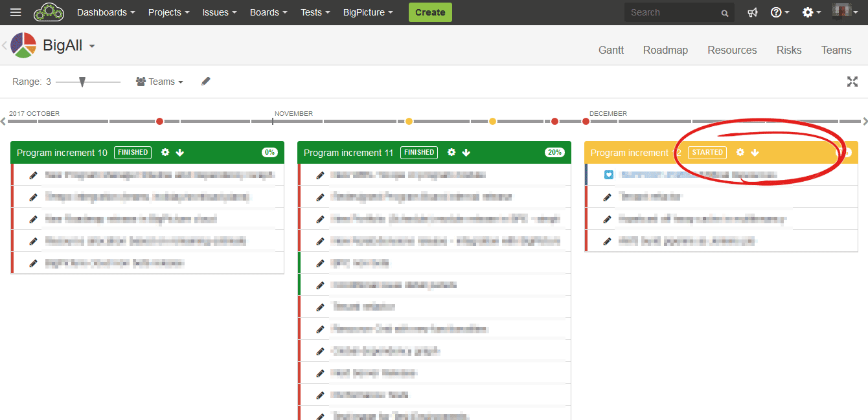Click the pencil edit icon next to Teams
The image size is (868, 420).
click(x=206, y=82)
